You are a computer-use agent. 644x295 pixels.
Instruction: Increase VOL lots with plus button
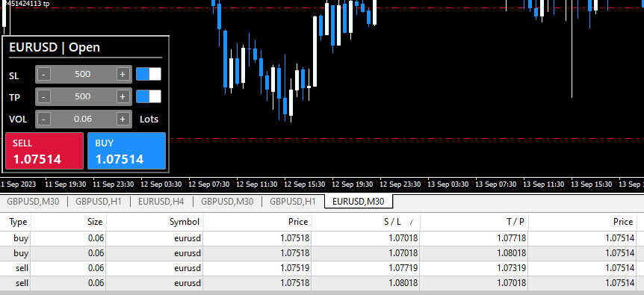[122, 119]
